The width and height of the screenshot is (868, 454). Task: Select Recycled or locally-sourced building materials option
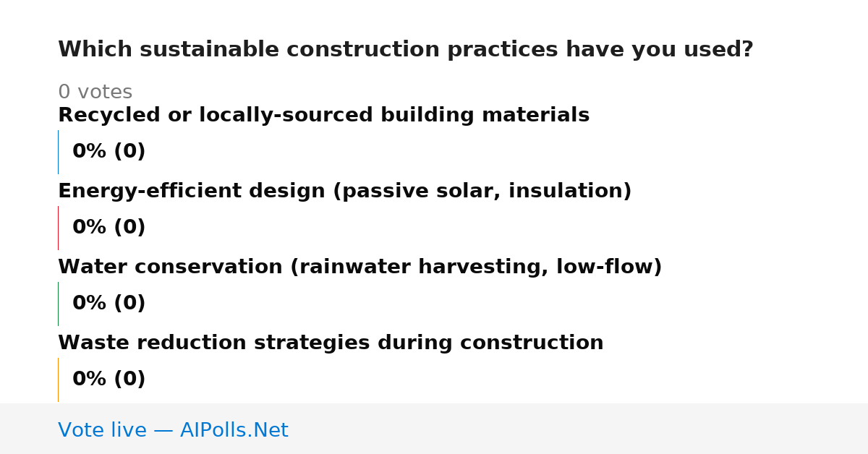(323, 115)
